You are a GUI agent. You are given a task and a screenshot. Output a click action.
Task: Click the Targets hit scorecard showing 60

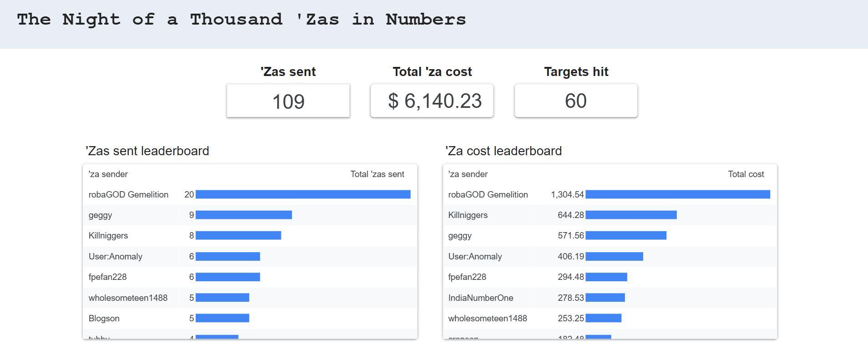point(576,101)
